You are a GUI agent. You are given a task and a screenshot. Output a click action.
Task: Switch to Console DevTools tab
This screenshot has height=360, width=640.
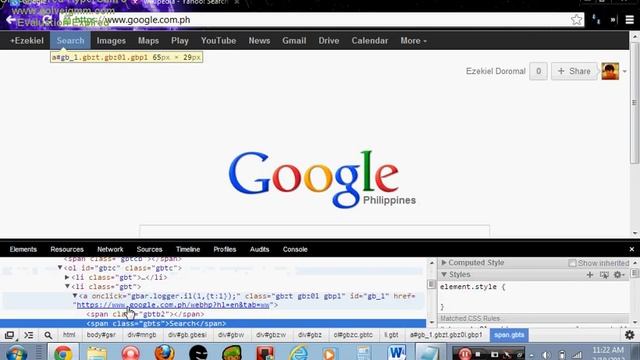click(295, 249)
